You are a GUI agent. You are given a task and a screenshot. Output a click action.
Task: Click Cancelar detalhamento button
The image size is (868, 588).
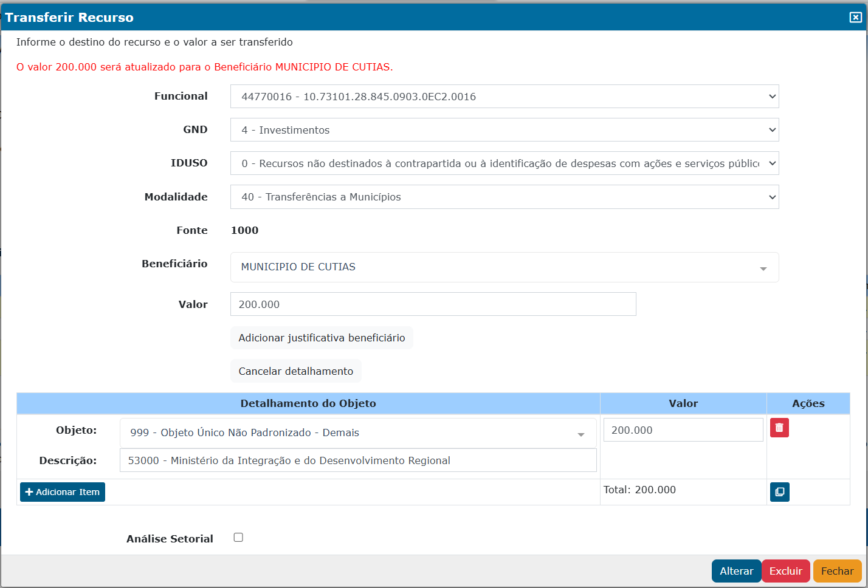pos(295,371)
